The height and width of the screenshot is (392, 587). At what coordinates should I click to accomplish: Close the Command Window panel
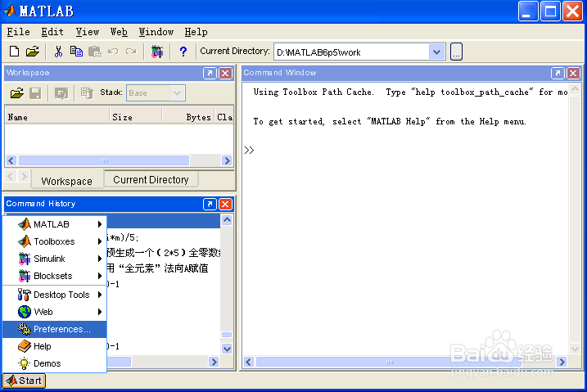tap(573, 73)
